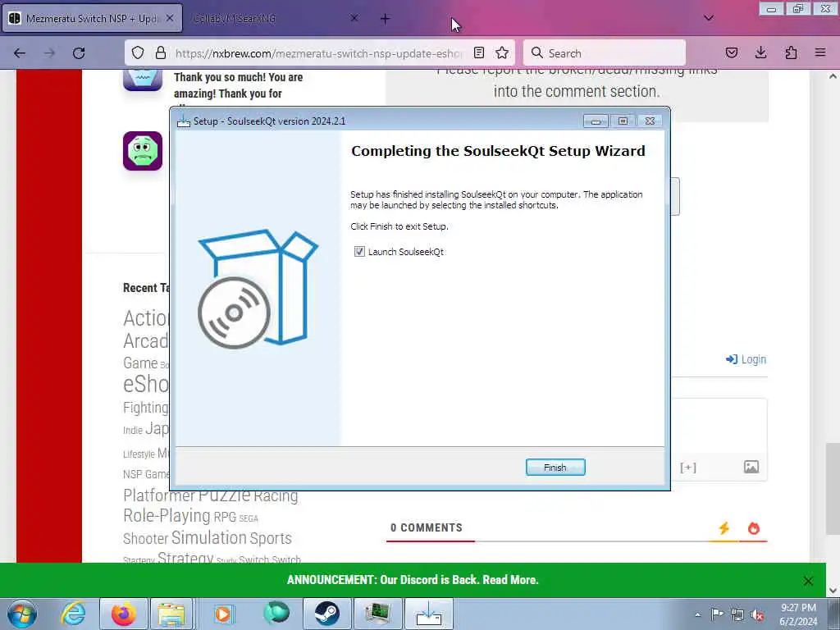The height and width of the screenshot is (630, 840).
Task: Open the monitor app taskbar icon
Action: (x=377, y=614)
